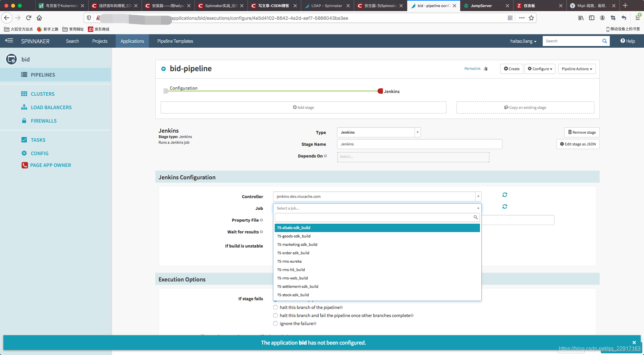Click the Create pipeline button

click(x=512, y=69)
